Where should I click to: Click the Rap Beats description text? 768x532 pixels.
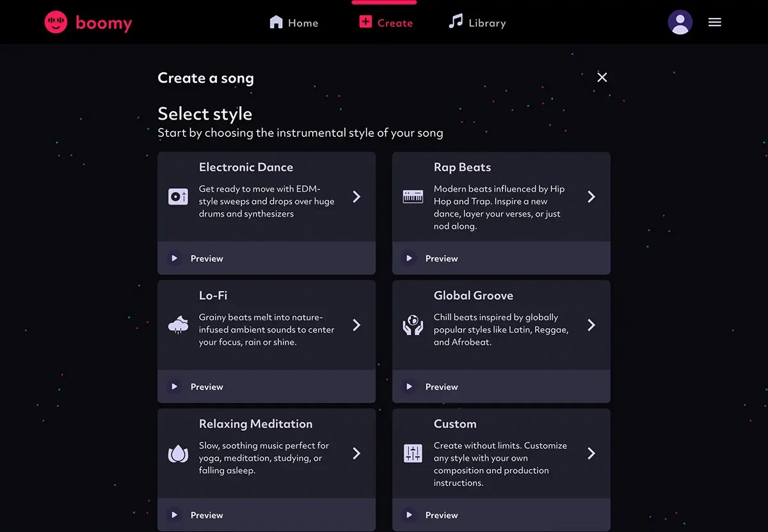pos(499,207)
